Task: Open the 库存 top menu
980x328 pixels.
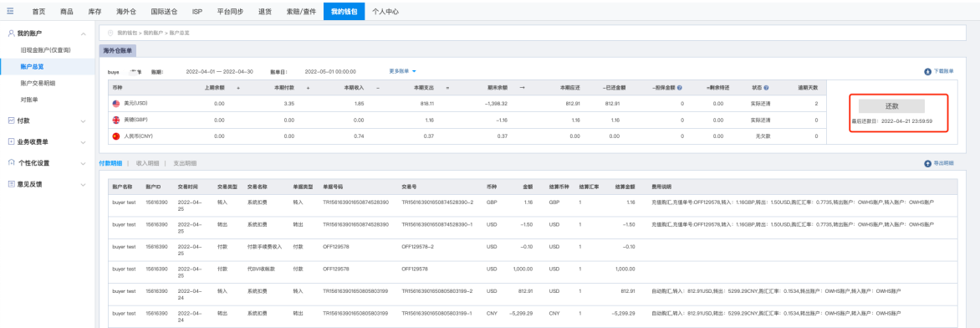Action: pos(94,11)
